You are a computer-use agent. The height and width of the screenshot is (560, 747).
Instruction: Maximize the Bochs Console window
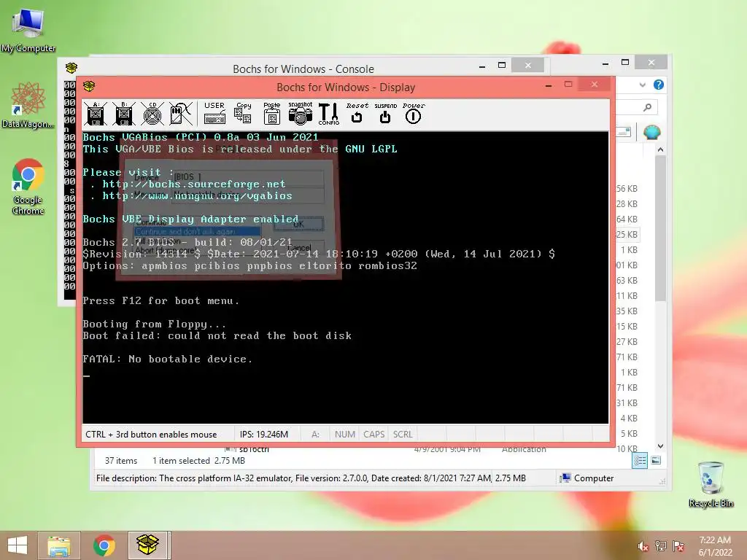(502, 65)
